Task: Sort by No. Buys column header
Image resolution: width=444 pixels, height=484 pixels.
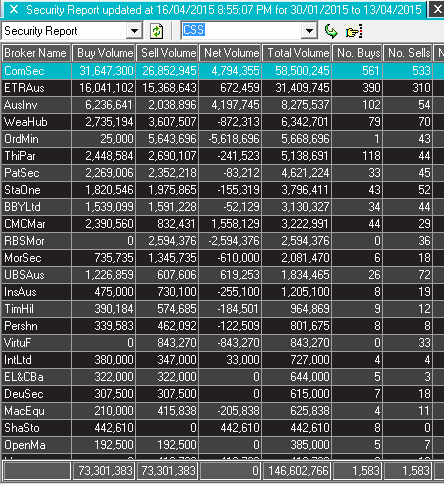Action: [x=357, y=53]
